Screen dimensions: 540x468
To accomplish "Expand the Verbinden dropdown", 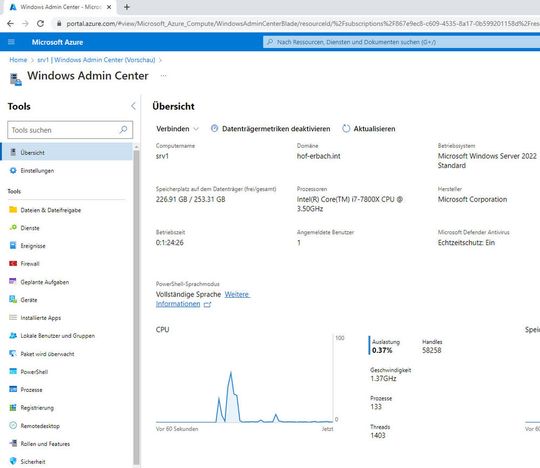I will point(177,129).
